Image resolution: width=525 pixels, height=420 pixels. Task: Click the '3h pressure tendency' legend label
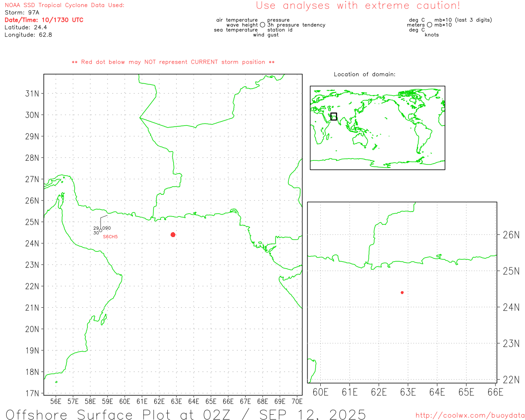tap(296, 25)
